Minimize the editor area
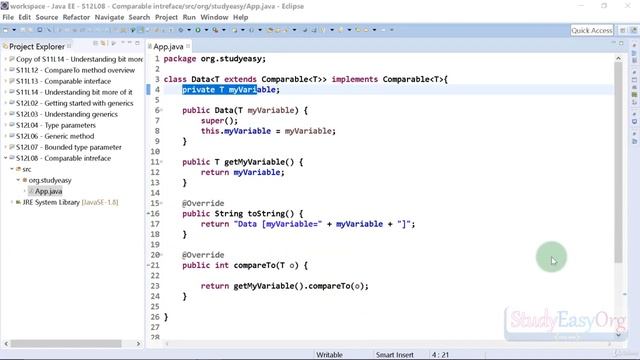 pyautogui.click(x=613, y=43)
